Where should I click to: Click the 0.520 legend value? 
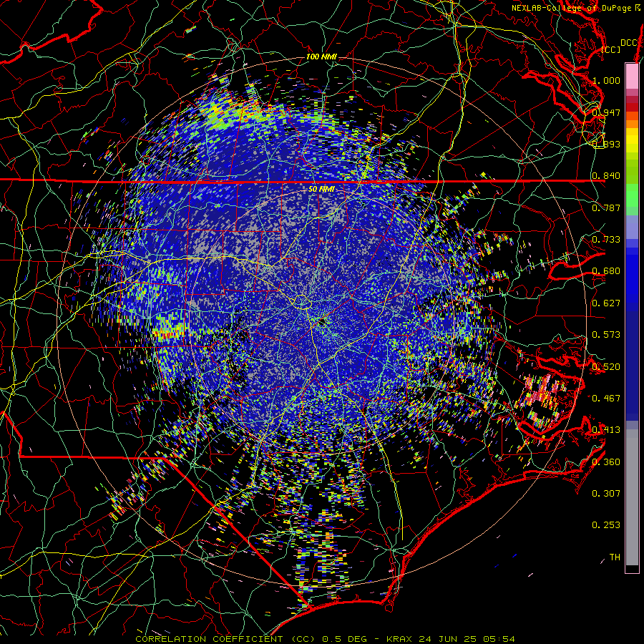606,367
